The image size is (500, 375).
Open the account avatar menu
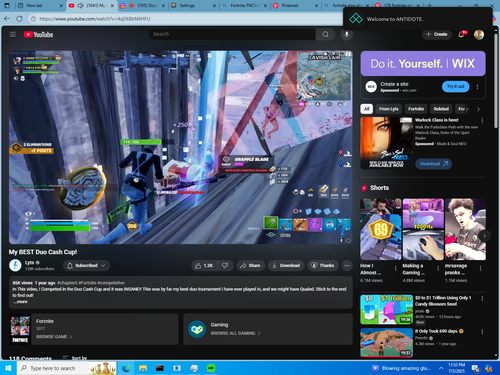click(479, 35)
